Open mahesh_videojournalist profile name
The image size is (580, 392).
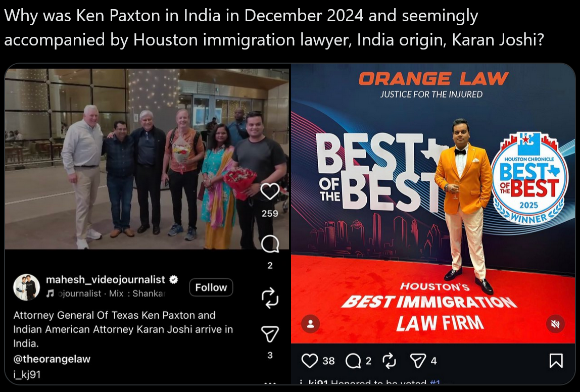pyautogui.click(x=106, y=279)
